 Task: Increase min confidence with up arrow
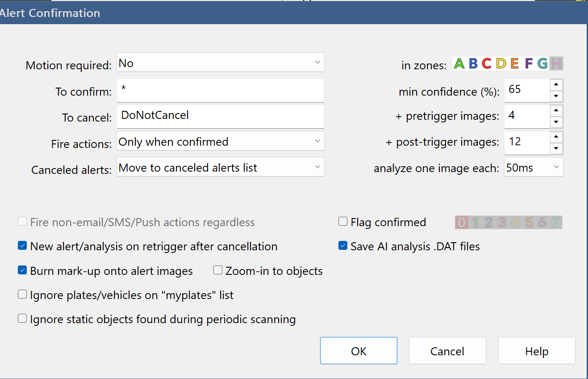556,84
